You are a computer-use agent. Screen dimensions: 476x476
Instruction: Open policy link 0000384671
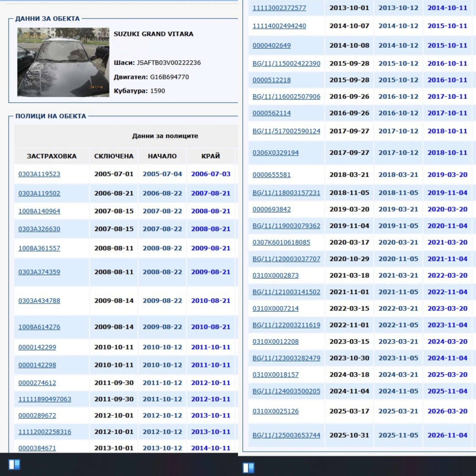tap(37, 448)
